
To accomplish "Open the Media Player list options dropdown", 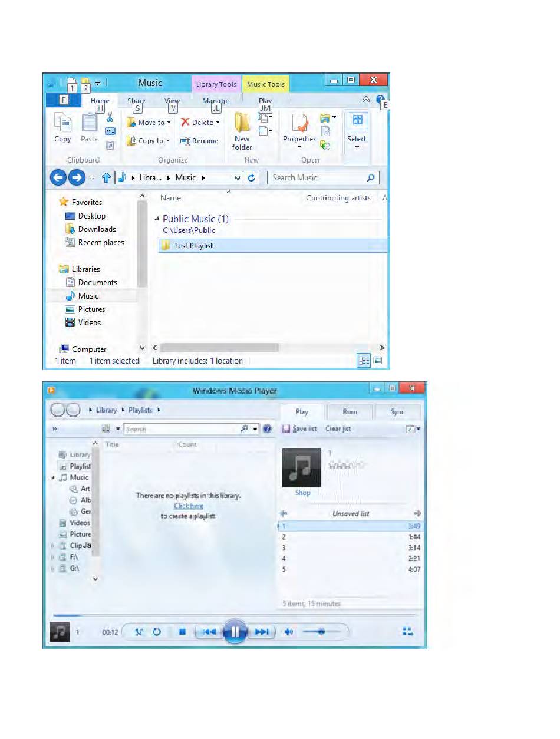I will tap(413, 429).
